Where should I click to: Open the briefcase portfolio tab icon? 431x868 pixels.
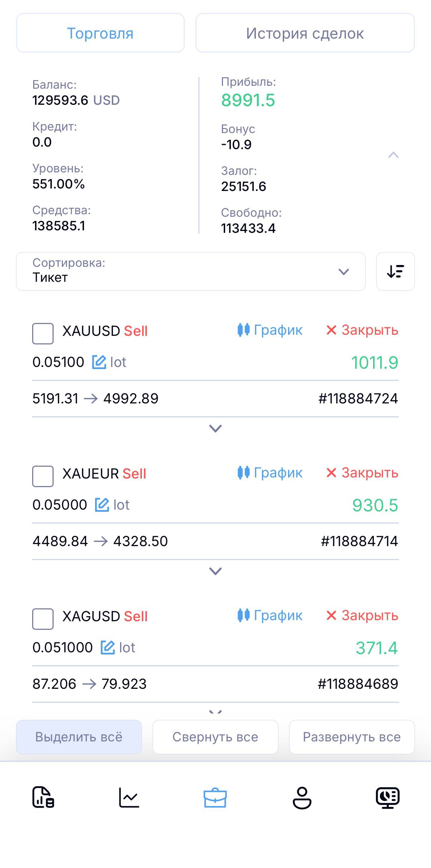[x=215, y=798]
